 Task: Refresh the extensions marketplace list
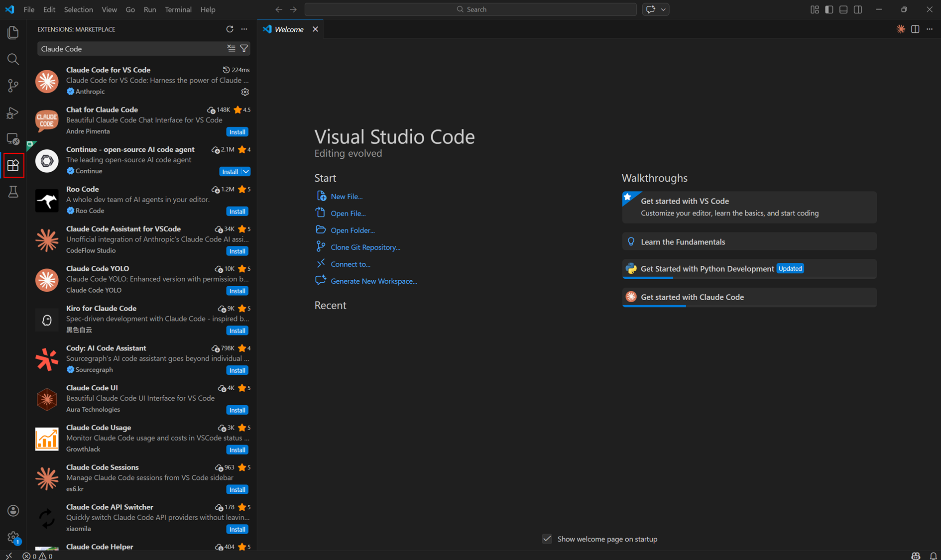230,29
